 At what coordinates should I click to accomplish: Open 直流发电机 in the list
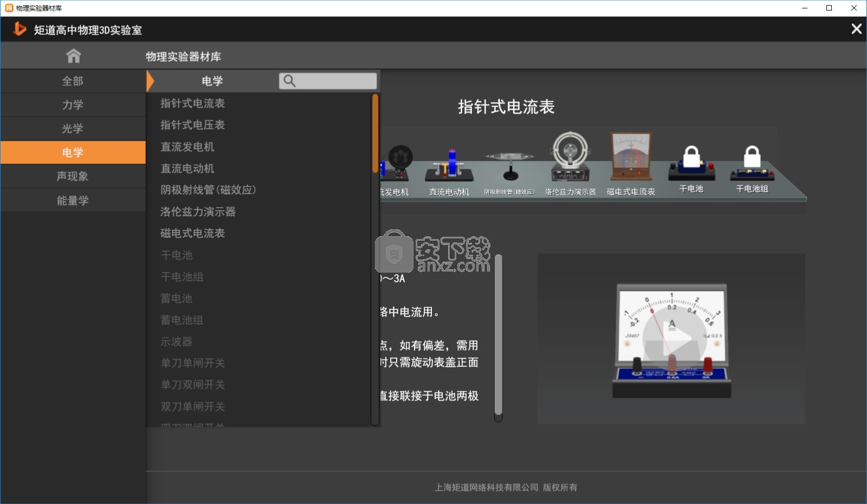tap(187, 147)
